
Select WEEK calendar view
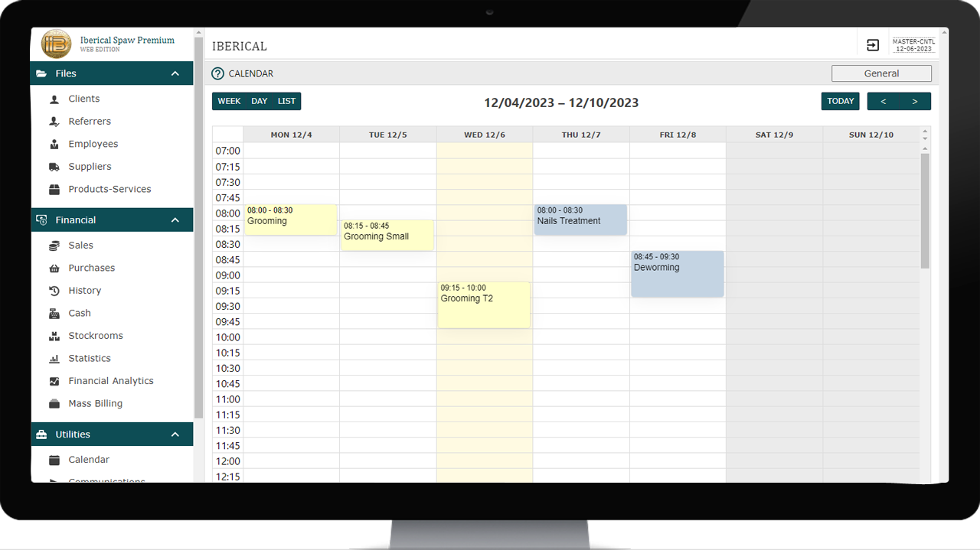pos(229,101)
